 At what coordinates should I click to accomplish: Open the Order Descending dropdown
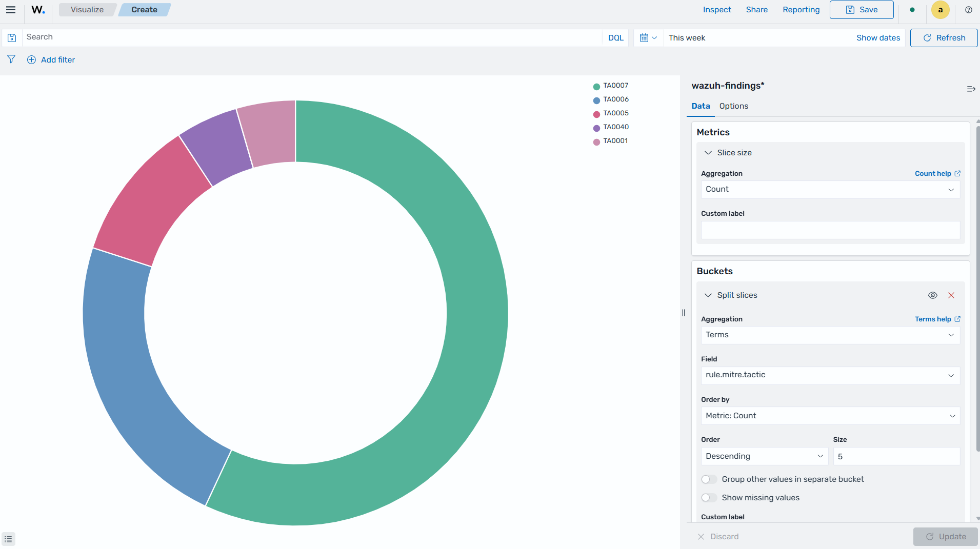click(764, 456)
